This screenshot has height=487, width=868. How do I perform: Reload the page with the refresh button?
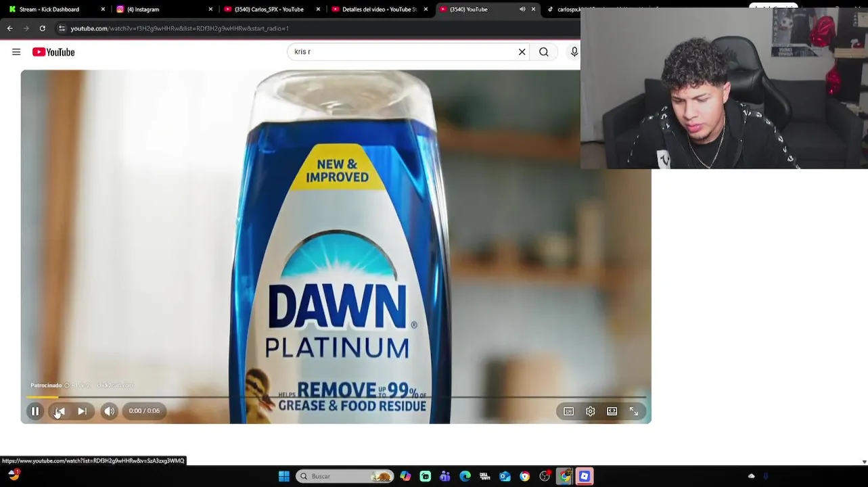[43, 28]
